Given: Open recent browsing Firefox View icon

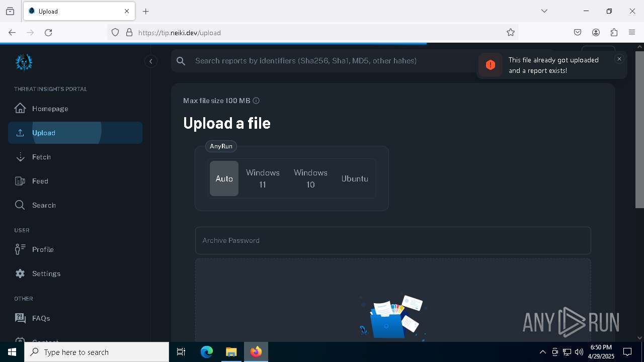Looking at the screenshot, I should click(x=10, y=11).
